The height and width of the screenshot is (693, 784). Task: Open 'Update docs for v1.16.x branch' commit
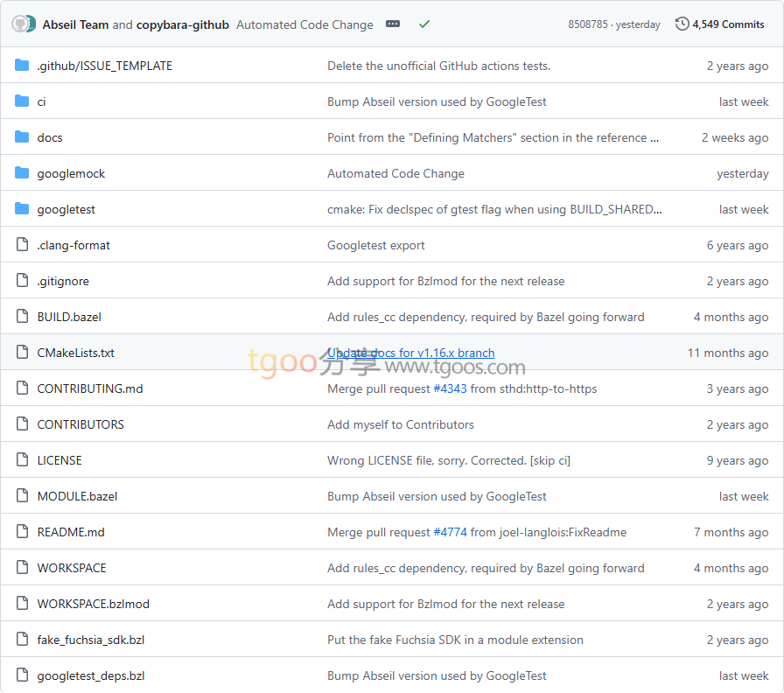411,353
